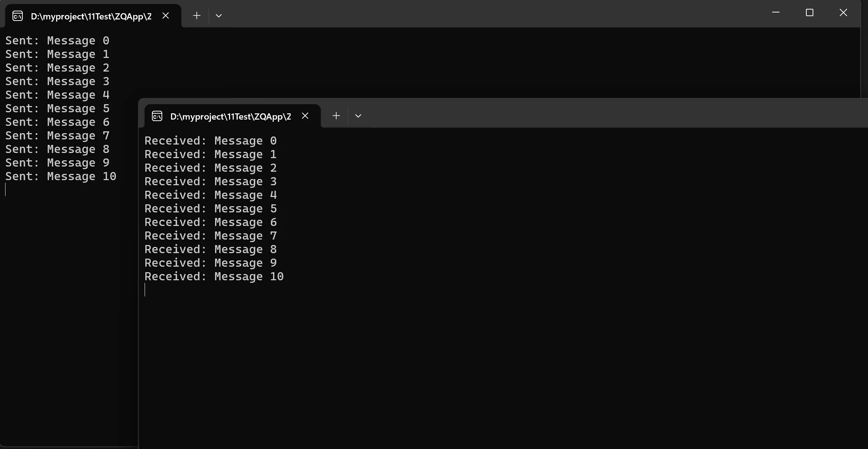
Task: Select the sender window's D:\myproject tab
Action: (91, 16)
